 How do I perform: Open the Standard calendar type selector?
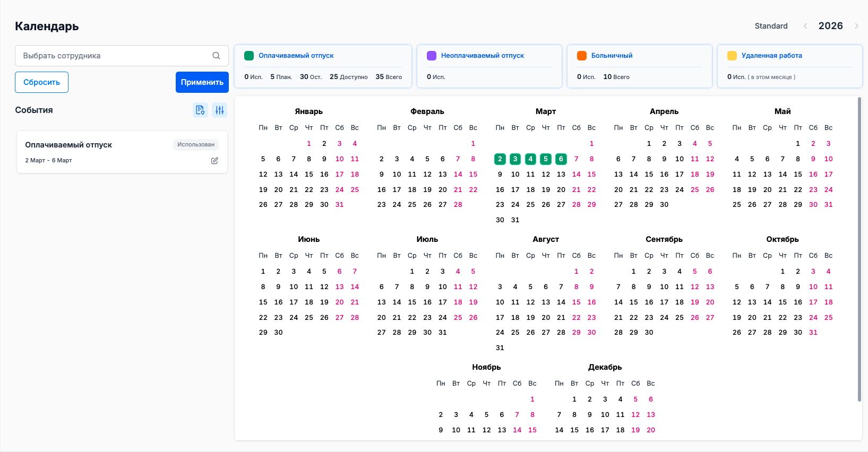pos(771,26)
